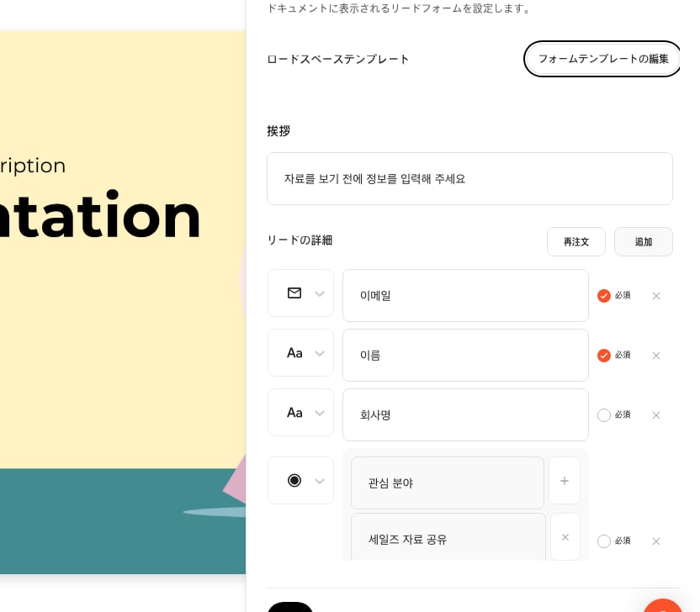Click the 挨拶 section heading
The height and width of the screenshot is (612, 700).
click(278, 130)
